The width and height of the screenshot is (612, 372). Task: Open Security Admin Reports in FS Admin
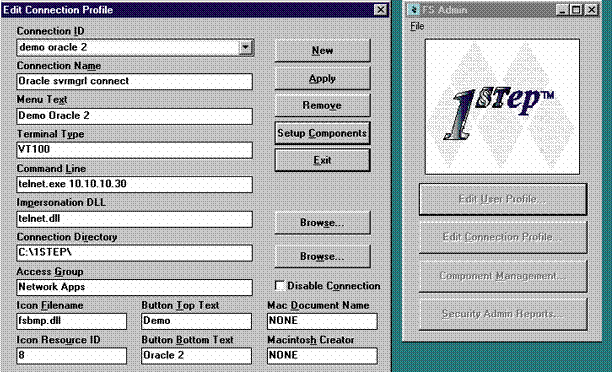coord(503,314)
